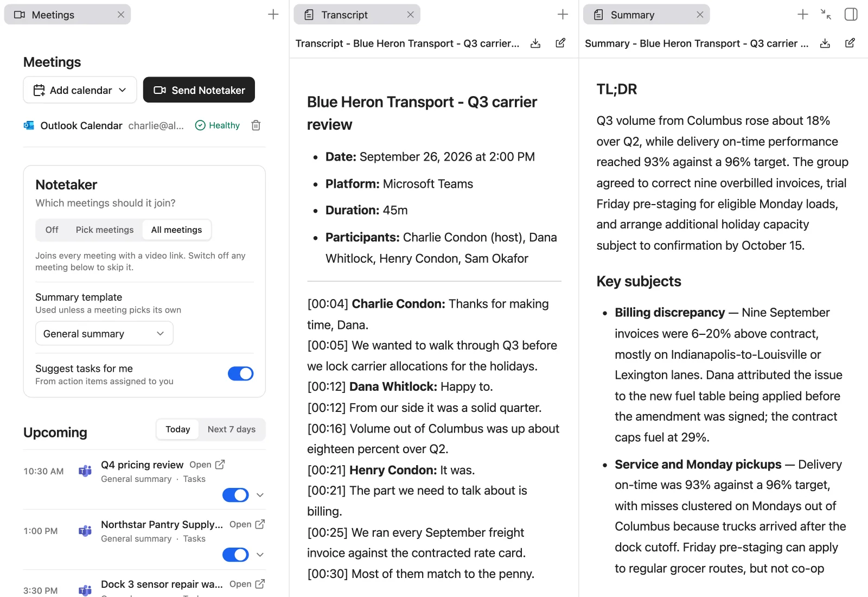868x597 pixels.
Task: Click Send Notetaker button
Action: [199, 90]
